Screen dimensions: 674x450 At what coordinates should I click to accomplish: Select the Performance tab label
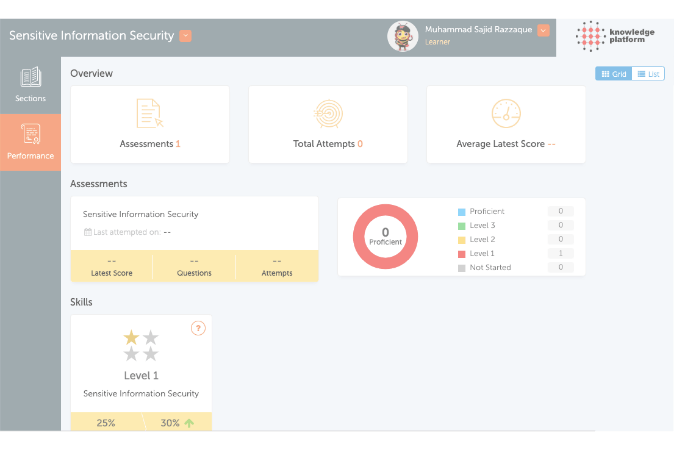tap(30, 155)
